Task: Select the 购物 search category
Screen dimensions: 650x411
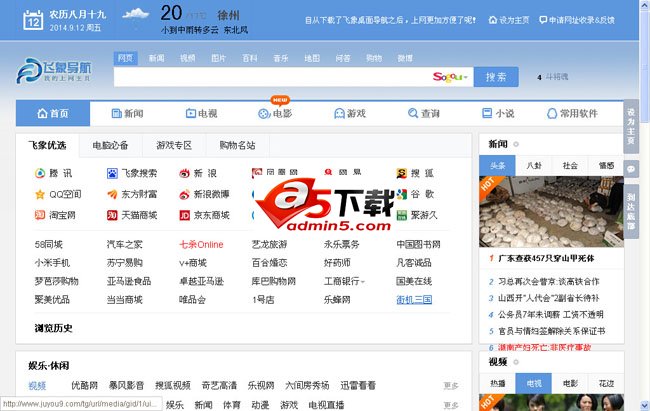Action: point(374,58)
